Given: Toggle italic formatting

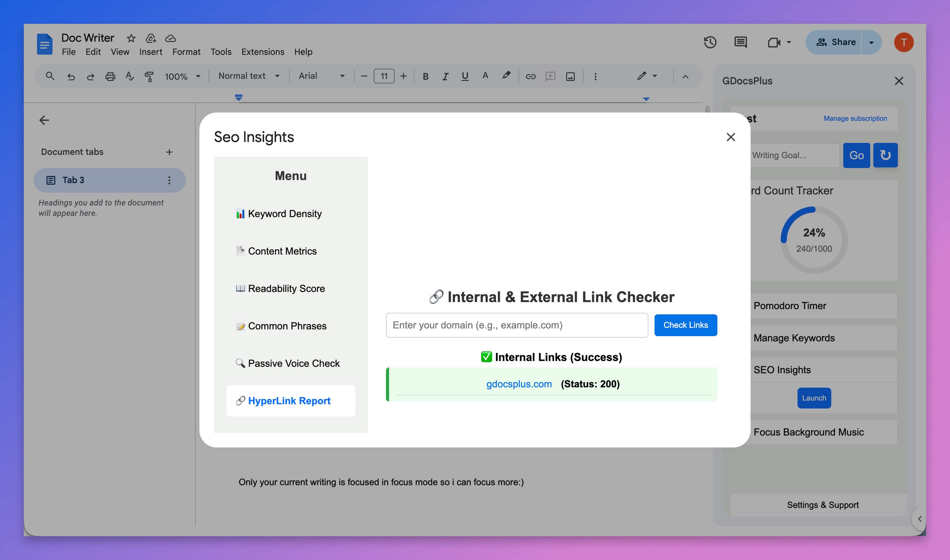Looking at the screenshot, I should click(x=445, y=77).
